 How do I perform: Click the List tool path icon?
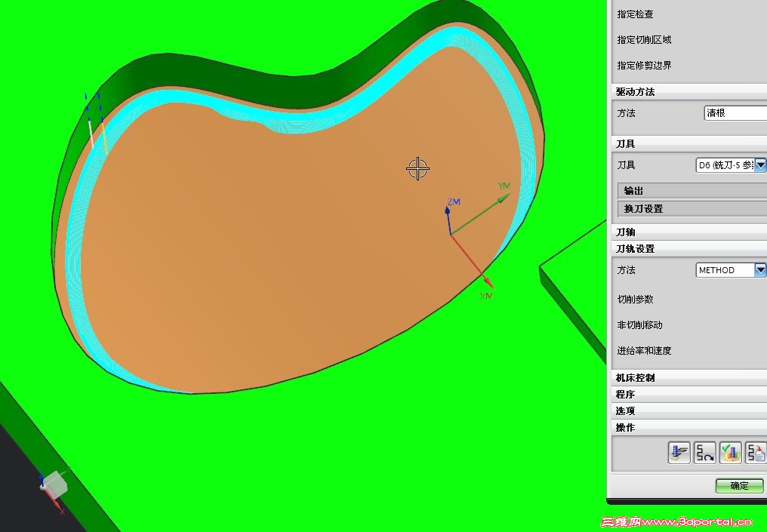(x=756, y=453)
